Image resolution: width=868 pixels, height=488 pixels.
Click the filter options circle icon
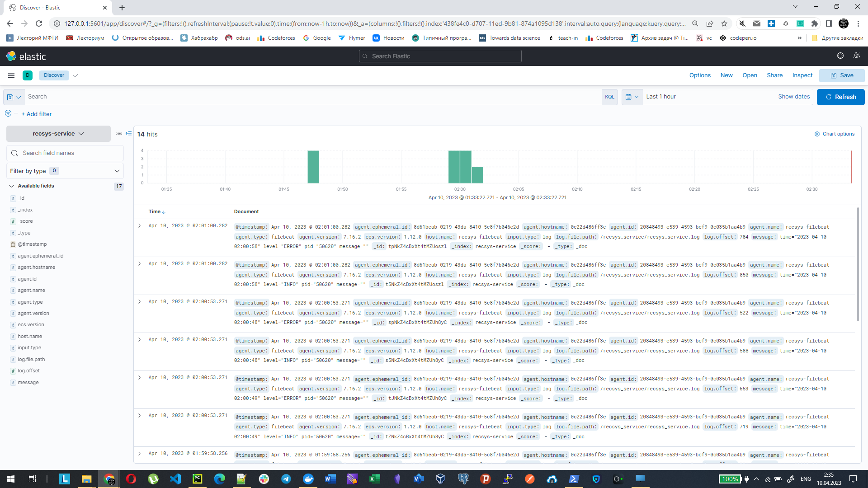point(8,113)
